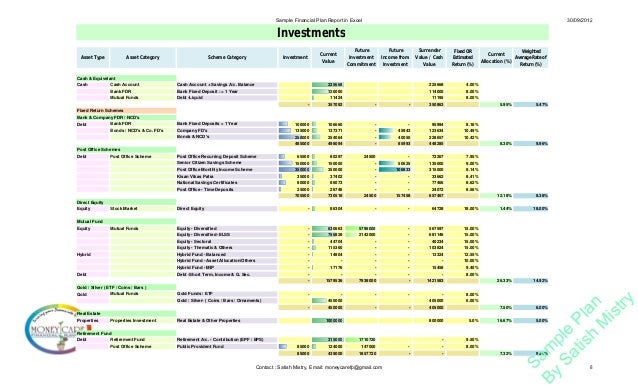Click the Equity - Sectoral scheme cell

[x=227, y=242]
